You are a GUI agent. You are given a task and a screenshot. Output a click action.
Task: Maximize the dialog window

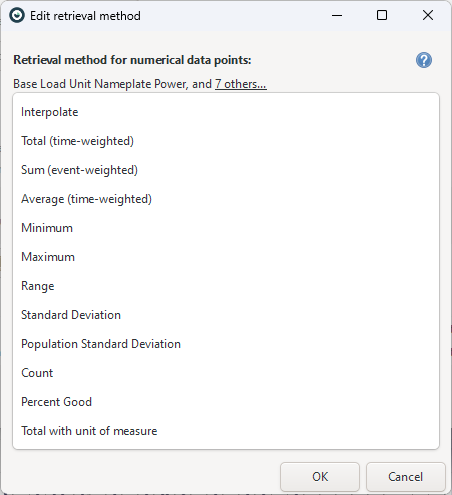coord(382,15)
